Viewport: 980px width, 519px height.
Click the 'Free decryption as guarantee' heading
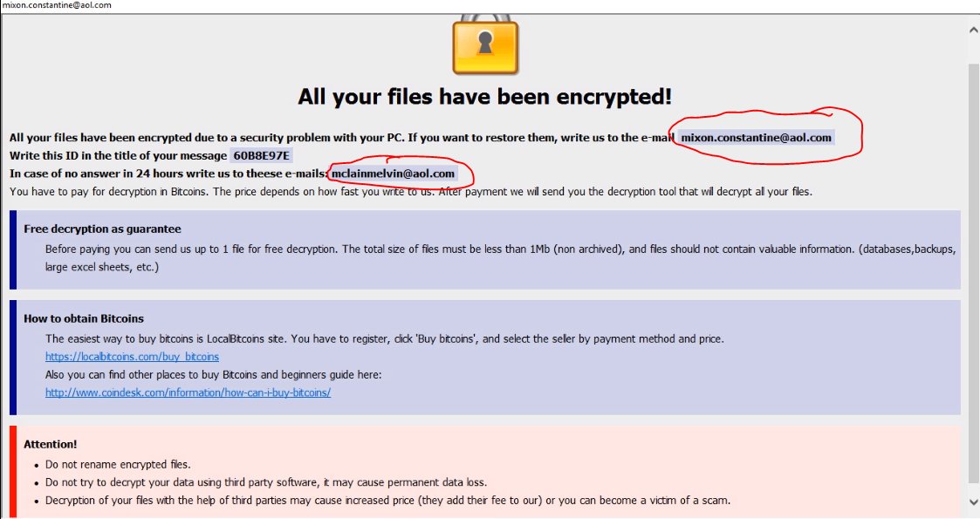(x=102, y=229)
